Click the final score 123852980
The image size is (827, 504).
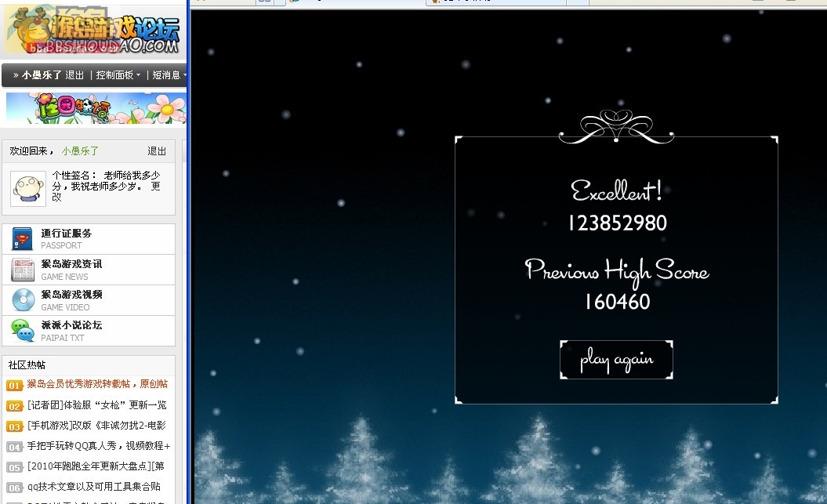[x=618, y=223]
